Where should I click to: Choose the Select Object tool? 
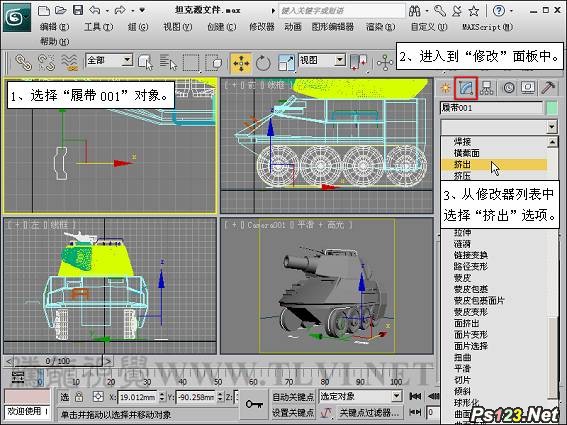(146, 62)
